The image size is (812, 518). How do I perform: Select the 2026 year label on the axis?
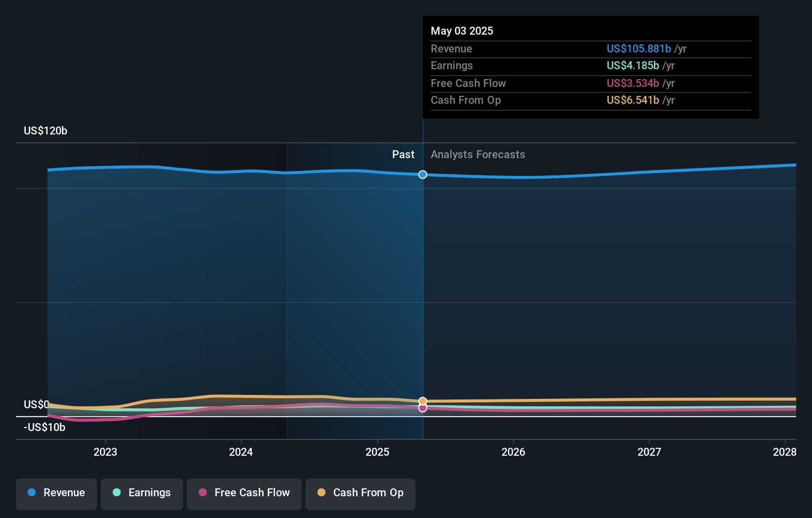coord(514,452)
